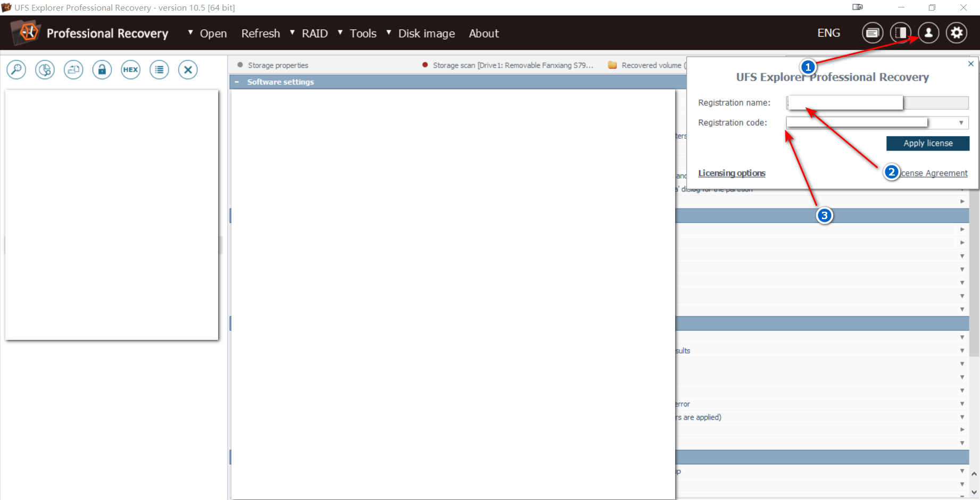The image size is (980, 500).
Task: Click the magnifier scan icon in left toolbar
Action: 16,70
